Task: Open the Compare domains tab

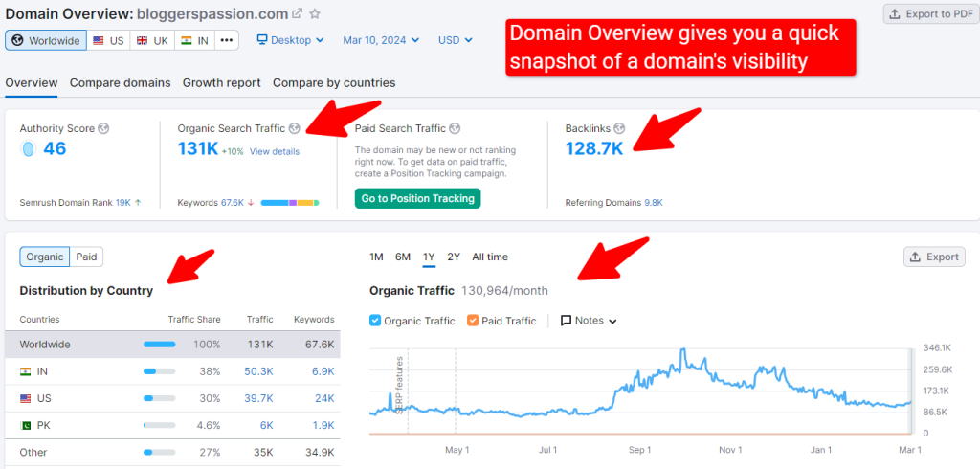Action: [x=120, y=82]
